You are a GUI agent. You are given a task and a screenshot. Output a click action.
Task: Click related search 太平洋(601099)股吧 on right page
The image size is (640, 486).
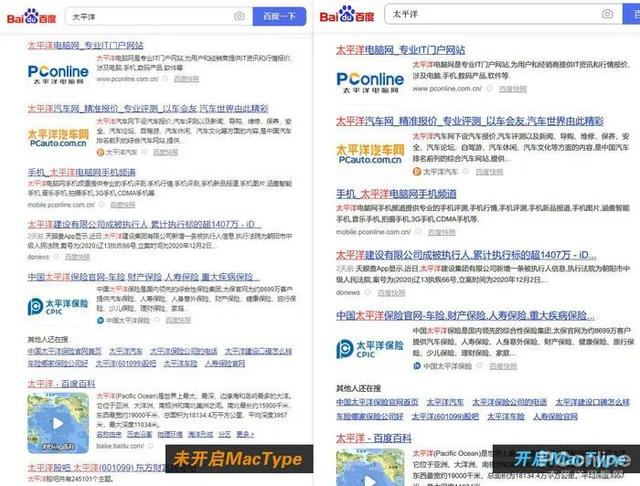(x=445, y=416)
